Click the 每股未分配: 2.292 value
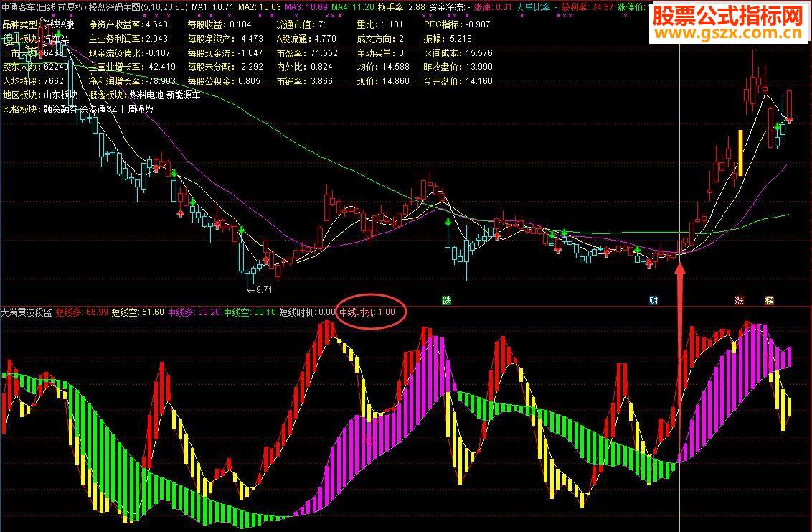This screenshot has height=532, width=812. pos(225,67)
